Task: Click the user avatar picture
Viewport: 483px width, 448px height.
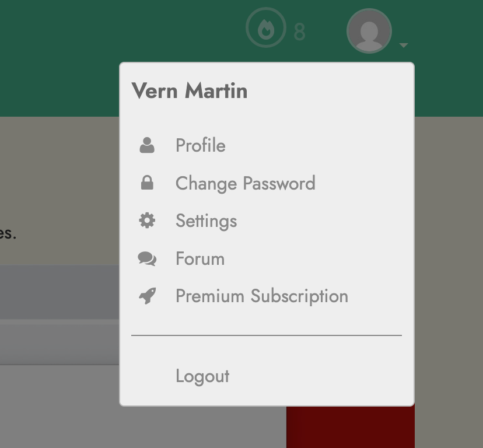Action: coord(369,31)
